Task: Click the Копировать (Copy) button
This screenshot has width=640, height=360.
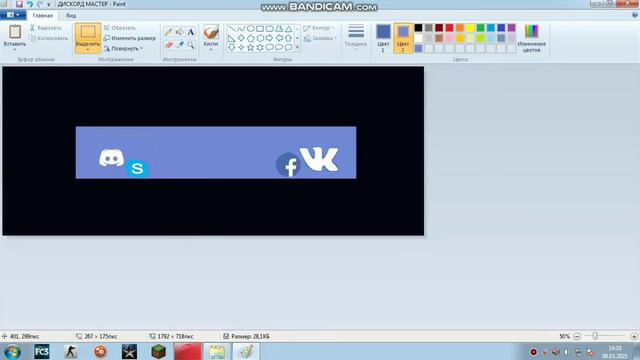Action: [x=49, y=38]
